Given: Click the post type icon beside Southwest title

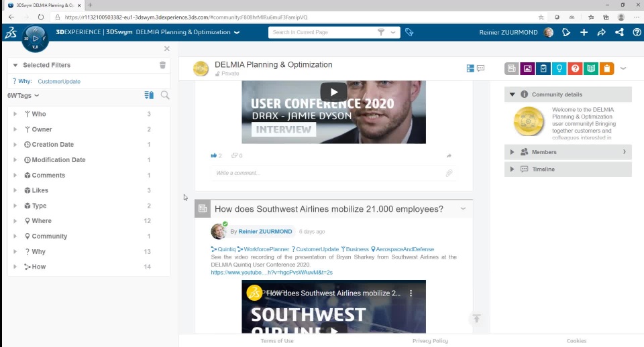Looking at the screenshot, I should click(x=203, y=208).
